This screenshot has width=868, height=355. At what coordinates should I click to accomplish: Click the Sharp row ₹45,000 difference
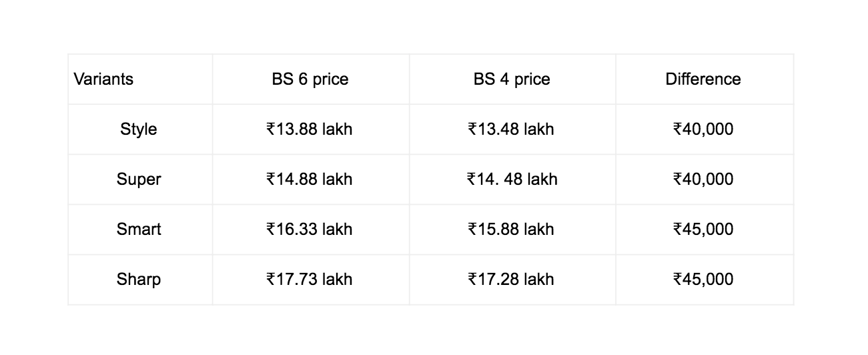703,279
